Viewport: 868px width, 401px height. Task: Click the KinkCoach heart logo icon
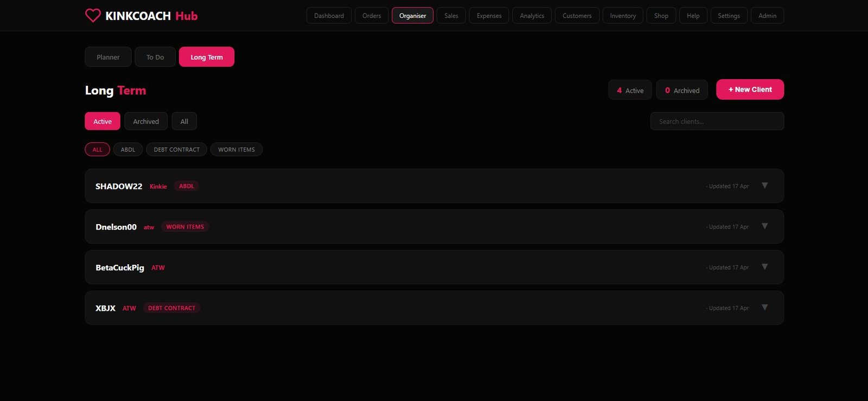pyautogui.click(x=93, y=16)
